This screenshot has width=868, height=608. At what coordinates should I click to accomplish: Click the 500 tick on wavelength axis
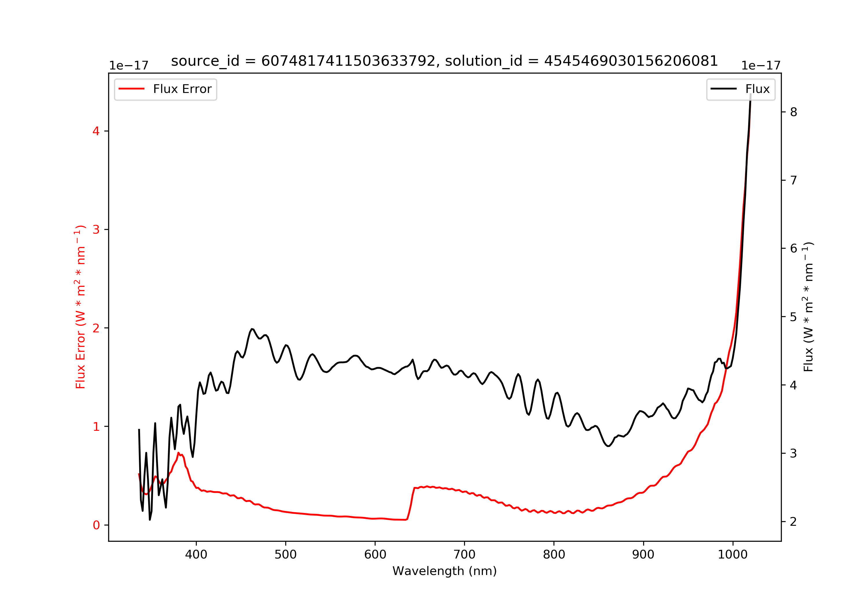[286, 555]
